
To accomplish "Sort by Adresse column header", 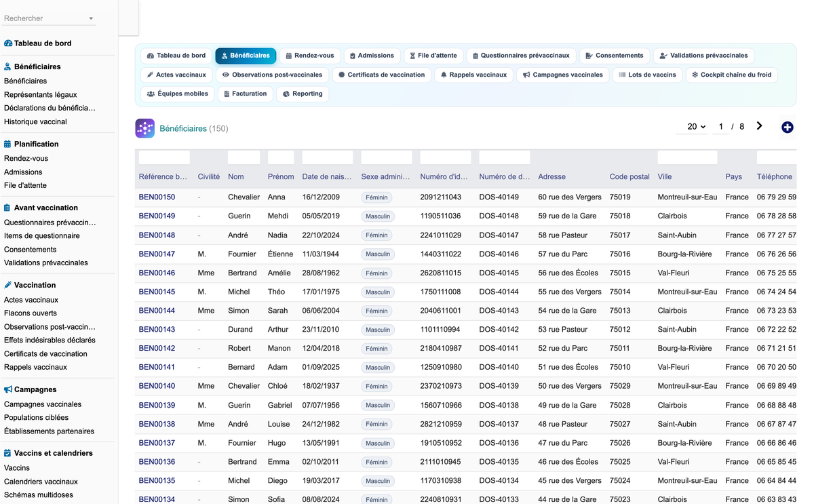I will click(551, 176).
